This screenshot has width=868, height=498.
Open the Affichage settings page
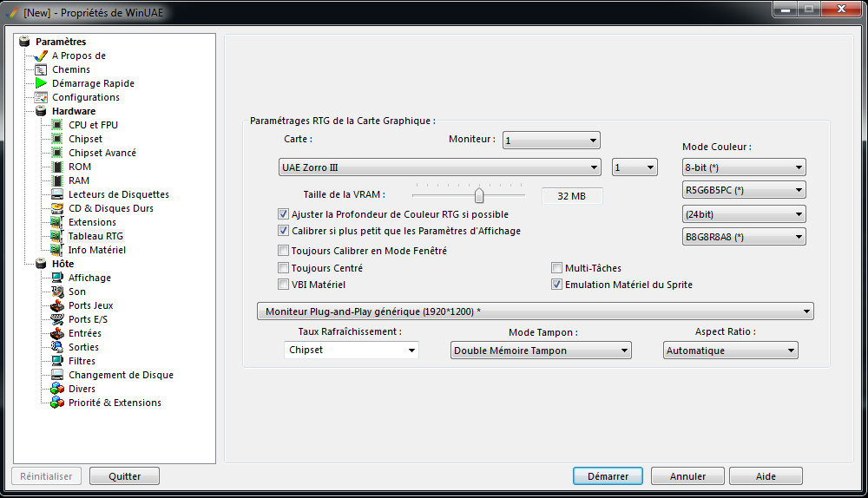click(89, 278)
